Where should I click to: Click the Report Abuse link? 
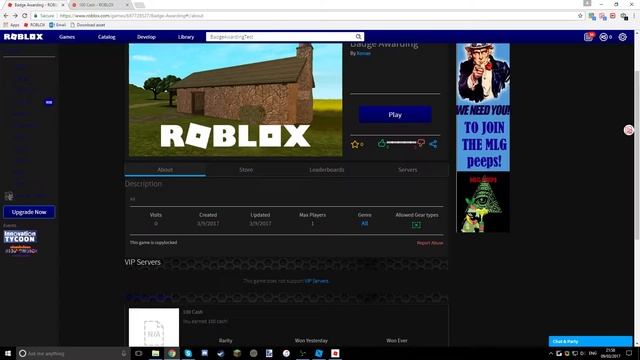coord(430,243)
